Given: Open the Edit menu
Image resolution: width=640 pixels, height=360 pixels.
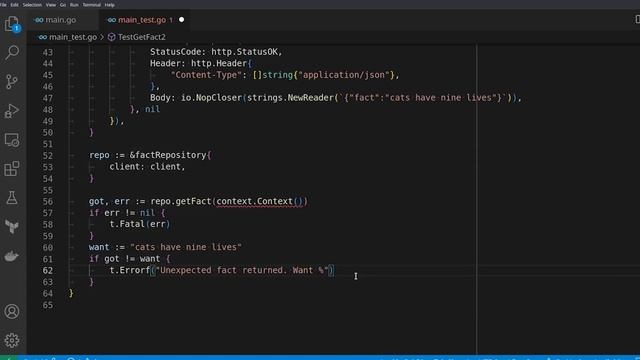Looking at the screenshot, I should [15, 4].
